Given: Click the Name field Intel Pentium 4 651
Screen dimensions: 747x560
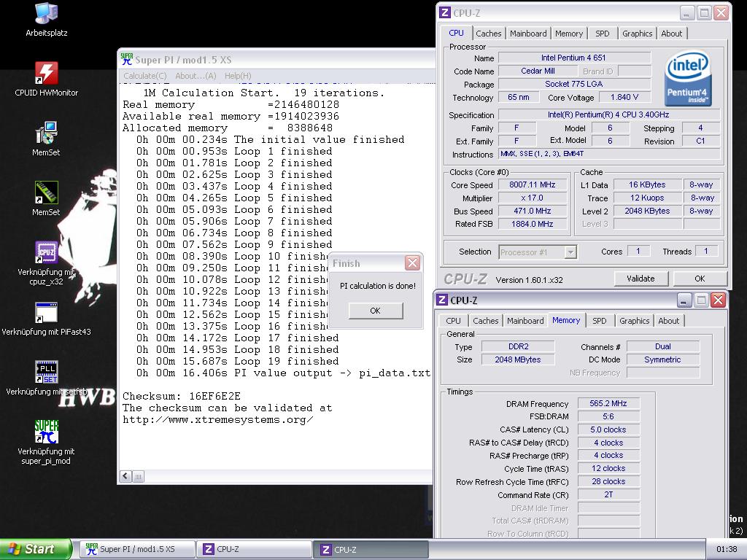Looking at the screenshot, I should coord(573,58).
